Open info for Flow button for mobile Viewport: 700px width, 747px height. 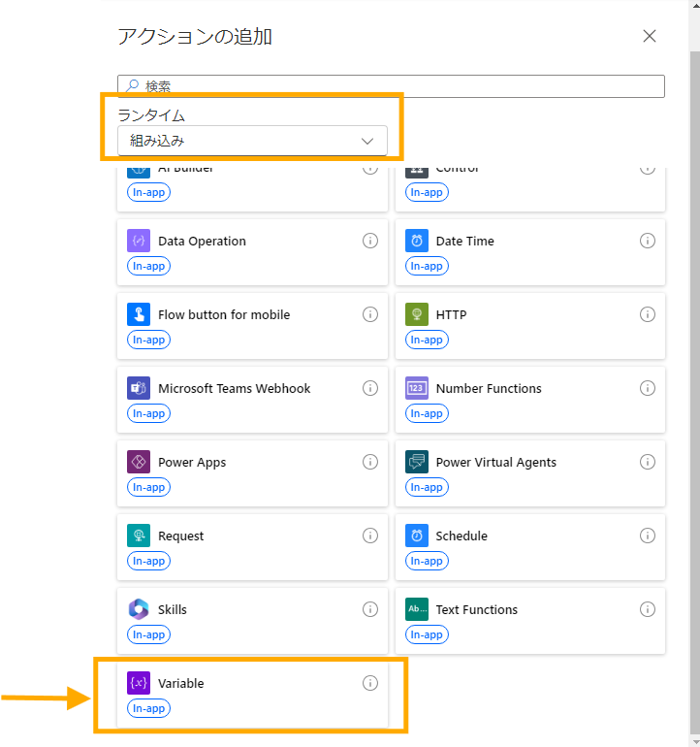(370, 314)
